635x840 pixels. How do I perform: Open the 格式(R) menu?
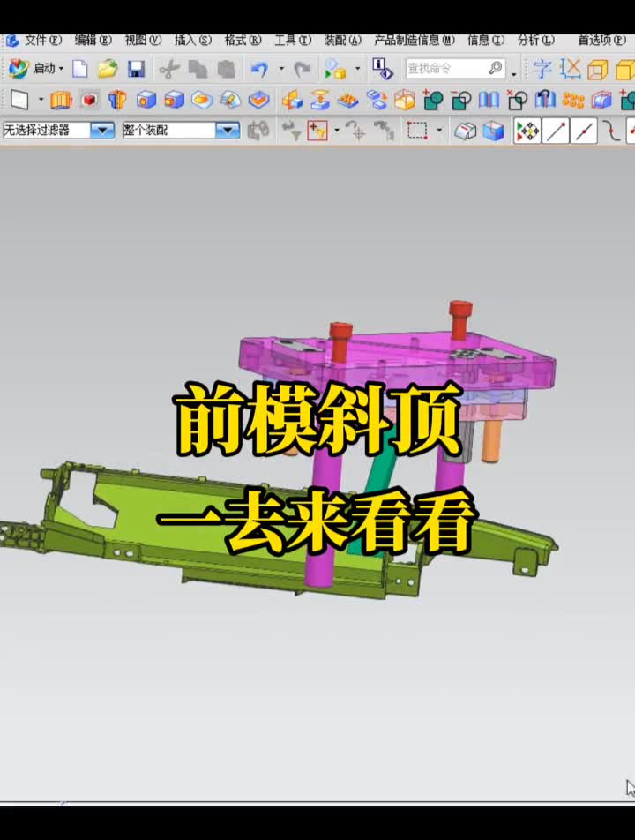(243, 41)
